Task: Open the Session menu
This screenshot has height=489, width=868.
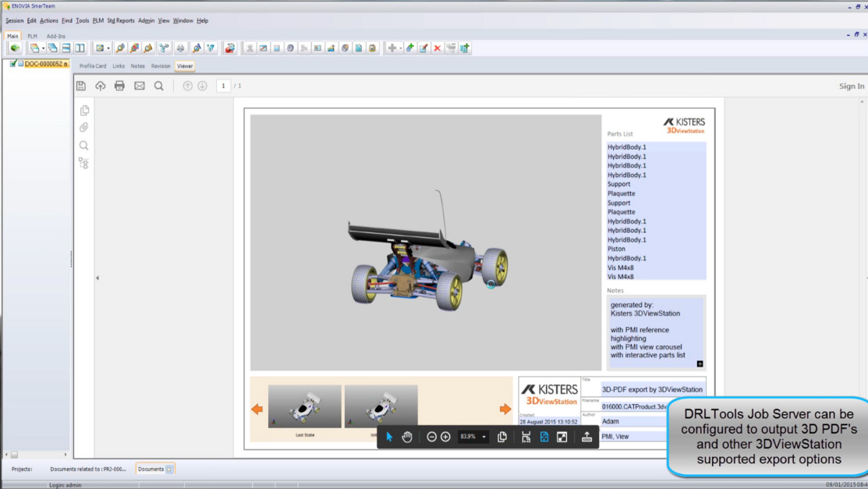Action: click(x=14, y=20)
